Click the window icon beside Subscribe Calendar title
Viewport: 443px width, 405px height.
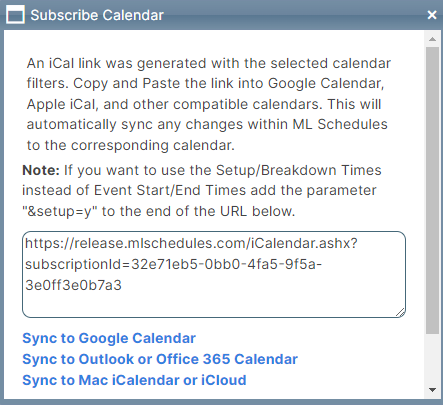point(15,15)
